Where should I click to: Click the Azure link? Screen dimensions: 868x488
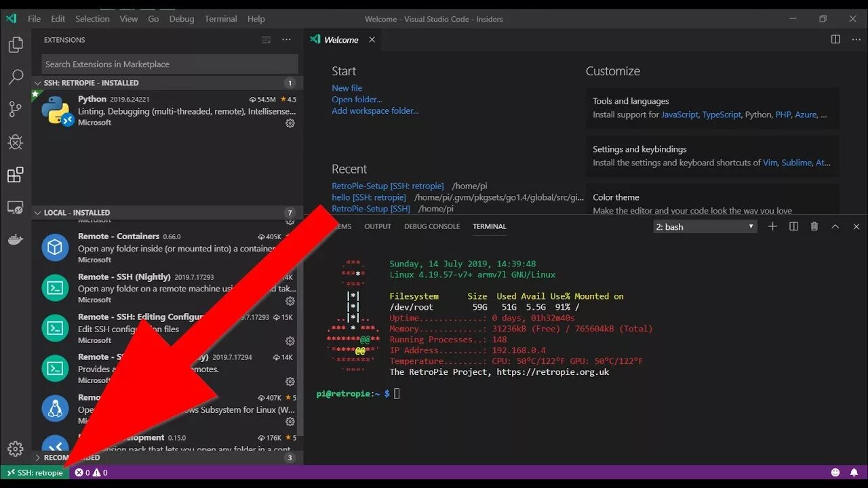(806, 115)
